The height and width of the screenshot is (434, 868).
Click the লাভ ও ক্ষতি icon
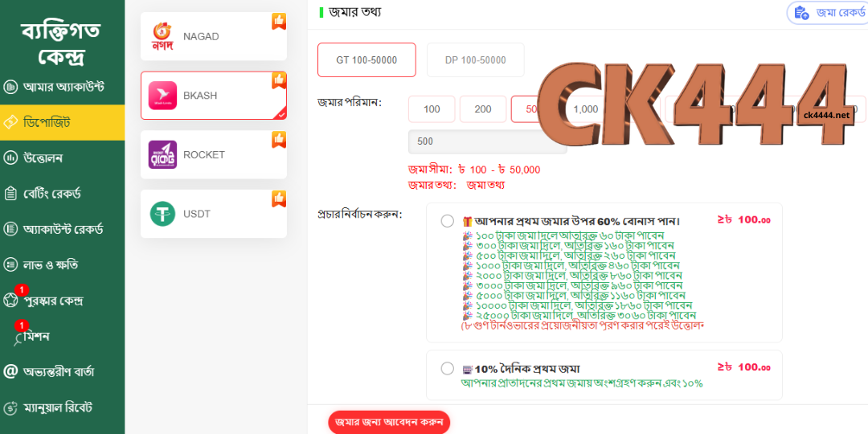[10, 264]
